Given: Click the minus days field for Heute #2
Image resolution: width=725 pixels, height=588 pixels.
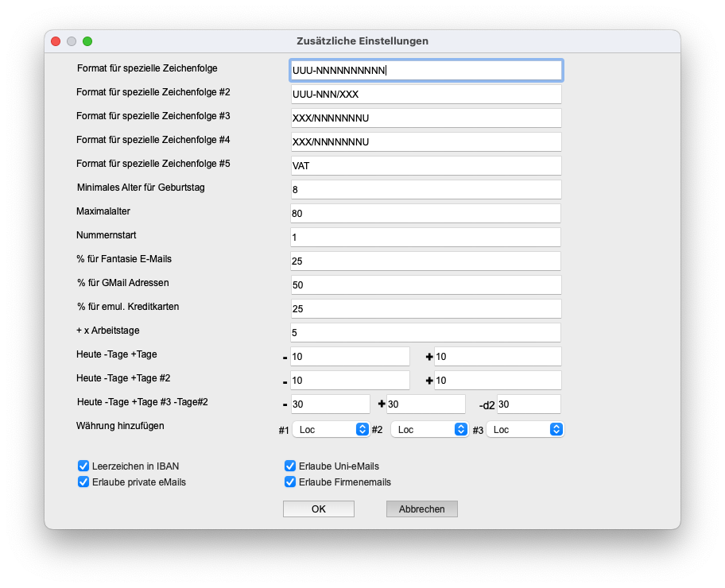Looking at the screenshot, I should click(350, 381).
